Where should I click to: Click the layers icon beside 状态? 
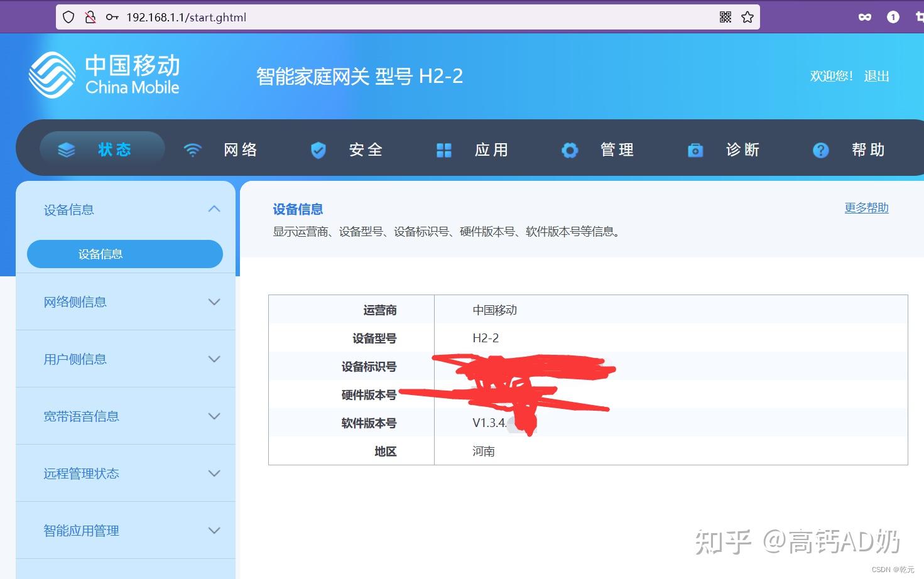point(66,150)
